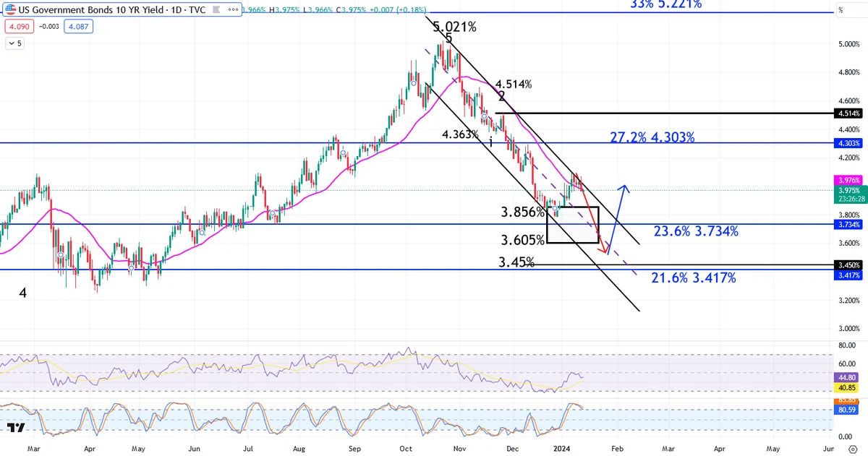The width and height of the screenshot is (868, 456).
Task: Click the yellow 40.85 RSI average label
Action: [x=847, y=388]
